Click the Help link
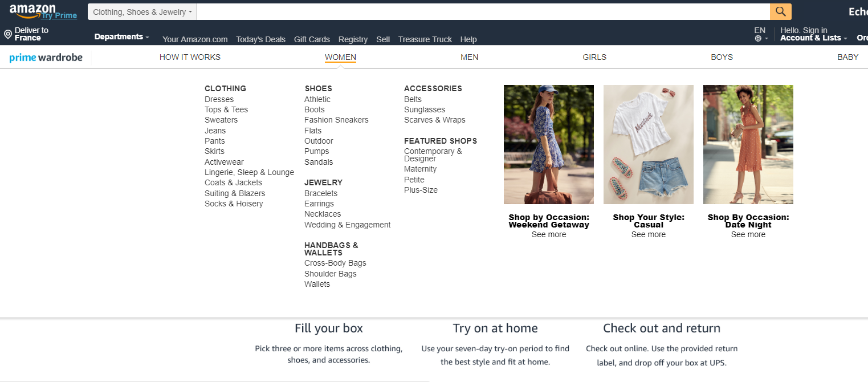This screenshot has height=382, width=868. coord(468,39)
